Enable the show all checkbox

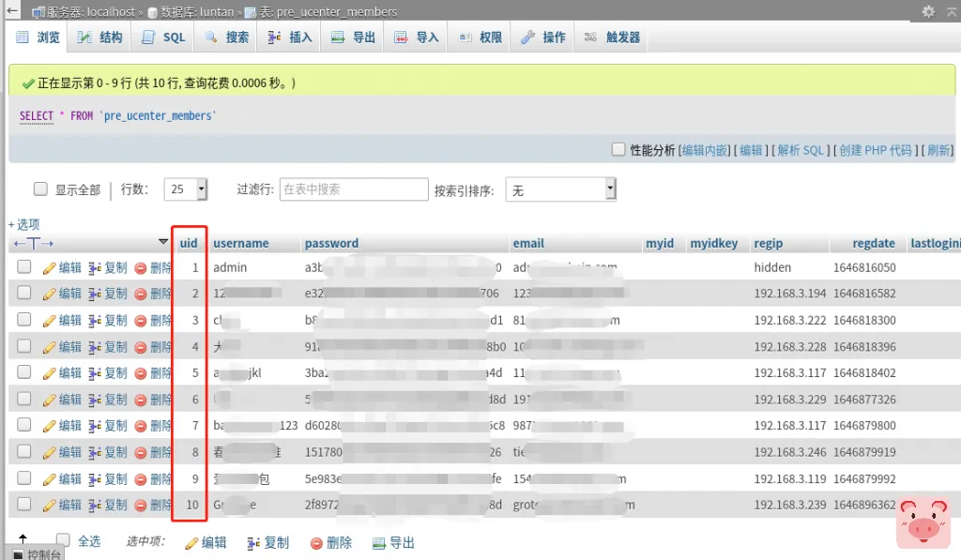[40, 189]
